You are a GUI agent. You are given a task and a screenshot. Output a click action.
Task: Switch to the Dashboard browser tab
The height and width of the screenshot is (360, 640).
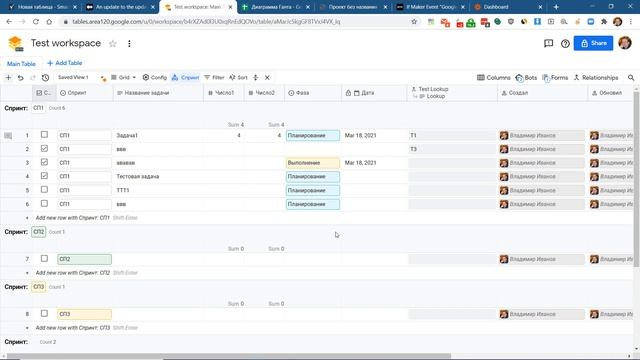coord(507,7)
